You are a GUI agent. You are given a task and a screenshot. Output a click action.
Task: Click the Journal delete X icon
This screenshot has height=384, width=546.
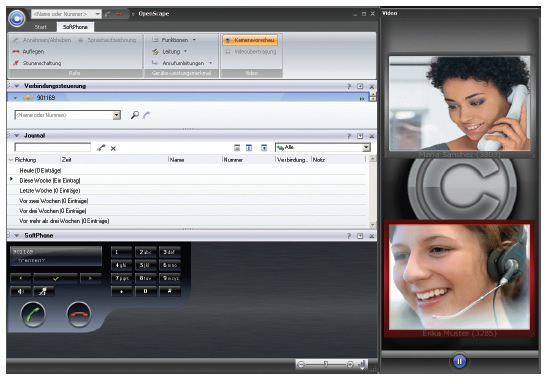click(113, 148)
